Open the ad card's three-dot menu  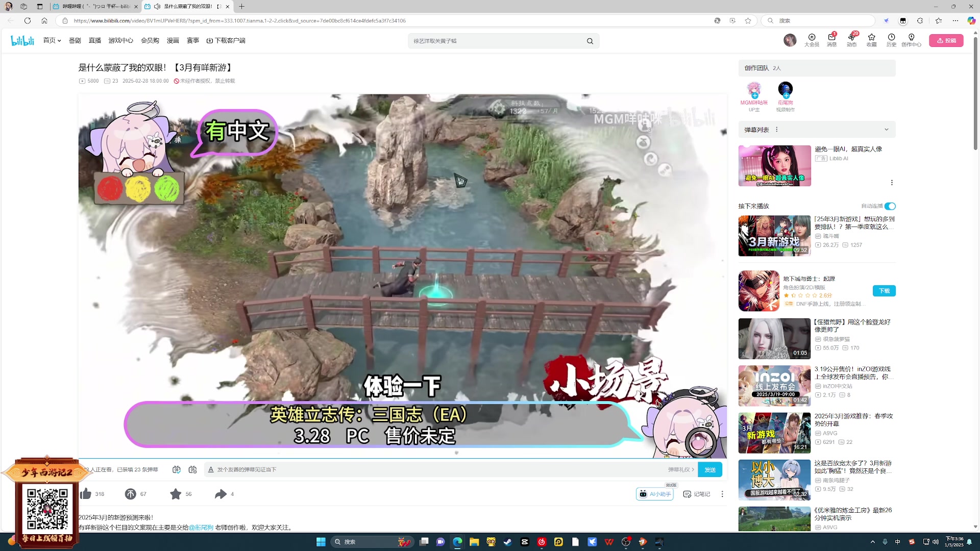(x=892, y=183)
